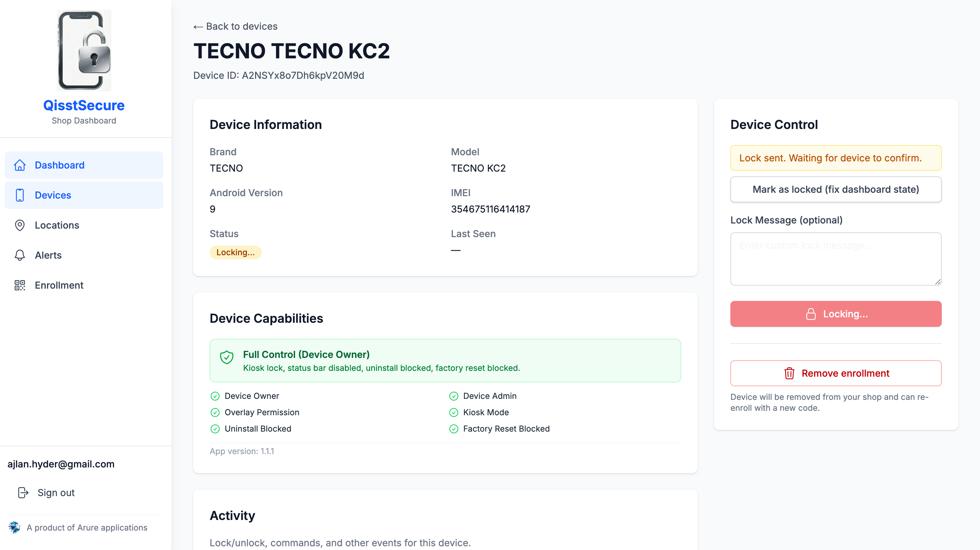This screenshot has height=550, width=980.
Task: Click the red Locking button
Action: tap(836, 314)
